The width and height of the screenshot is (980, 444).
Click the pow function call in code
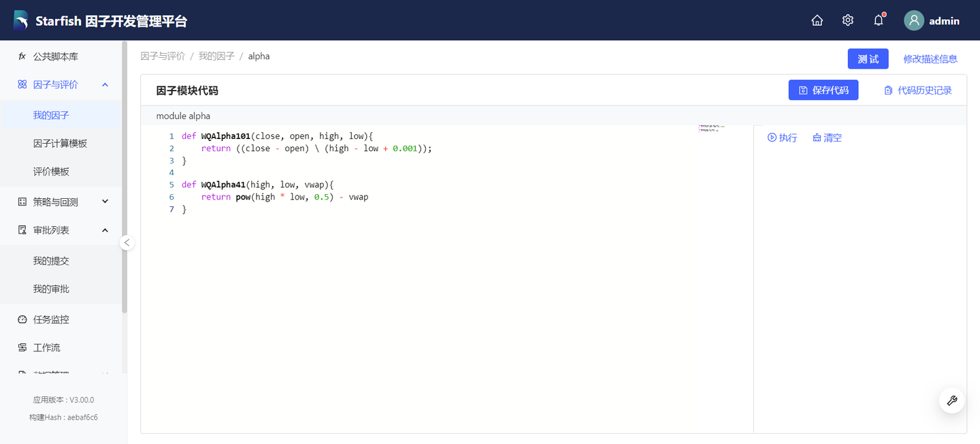coord(243,197)
